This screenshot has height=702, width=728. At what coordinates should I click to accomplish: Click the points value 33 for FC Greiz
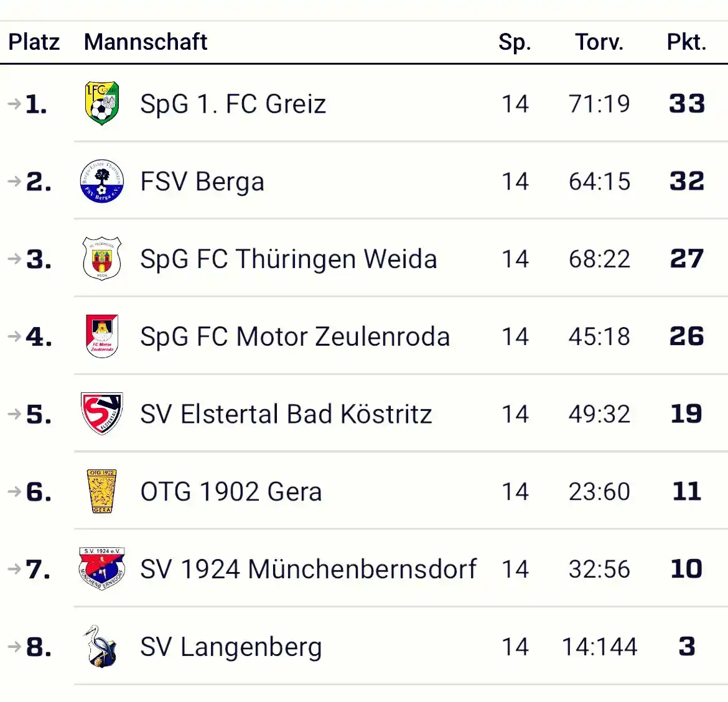[x=686, y=104]
